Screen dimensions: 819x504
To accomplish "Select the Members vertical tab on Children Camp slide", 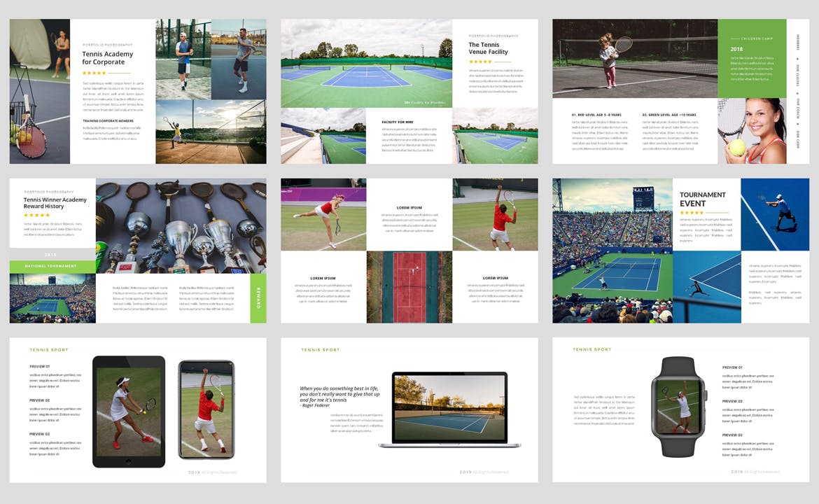I will click(797, 43).
